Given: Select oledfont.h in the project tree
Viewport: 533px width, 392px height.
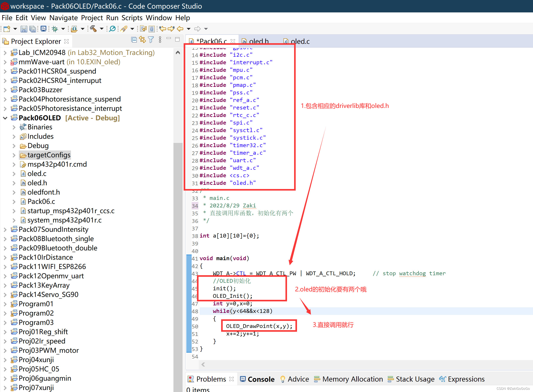Looking at the screenshot, I should coord(43,192).
